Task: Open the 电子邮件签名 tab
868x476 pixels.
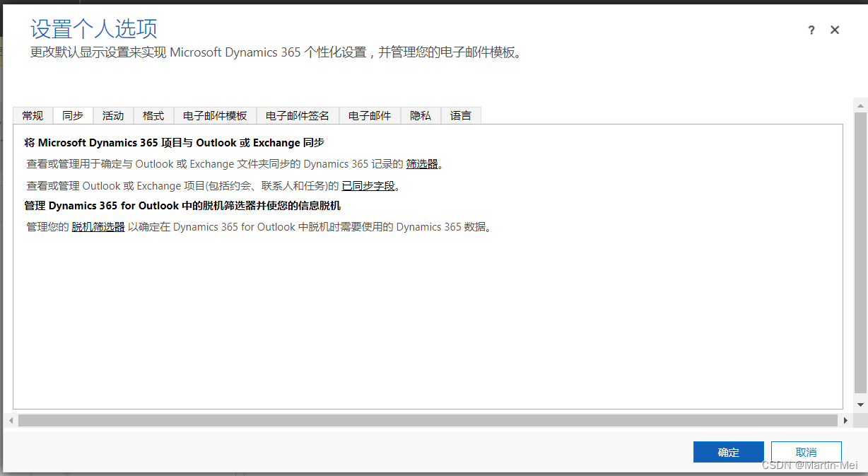Action: click(298, 115)
